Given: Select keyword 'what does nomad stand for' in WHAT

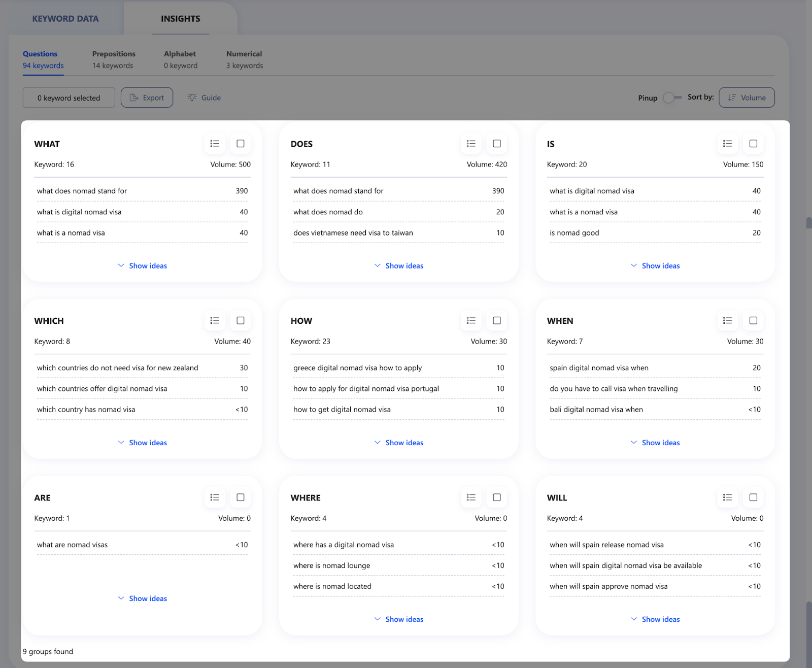Looking at the screenshot, I should pos(143,191).
